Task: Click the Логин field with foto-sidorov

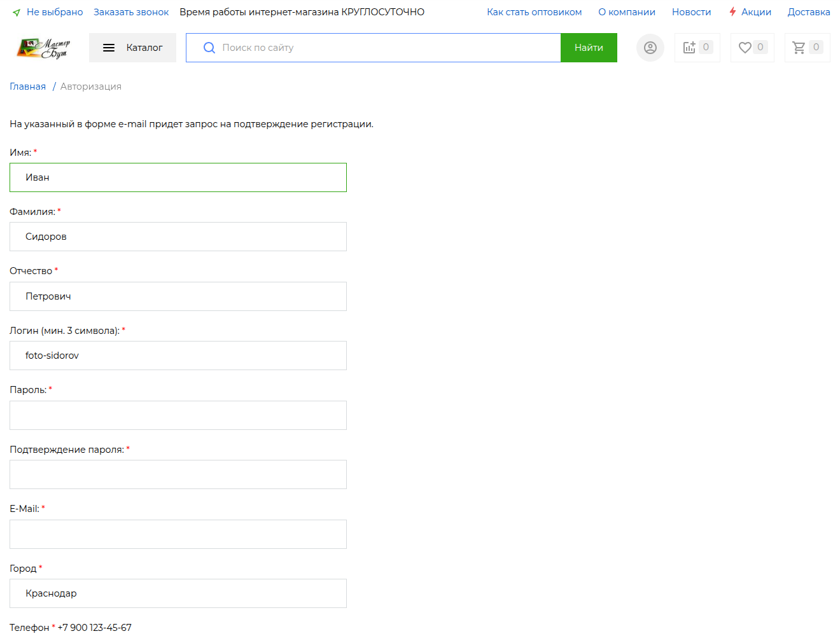Action: (178, 356)
